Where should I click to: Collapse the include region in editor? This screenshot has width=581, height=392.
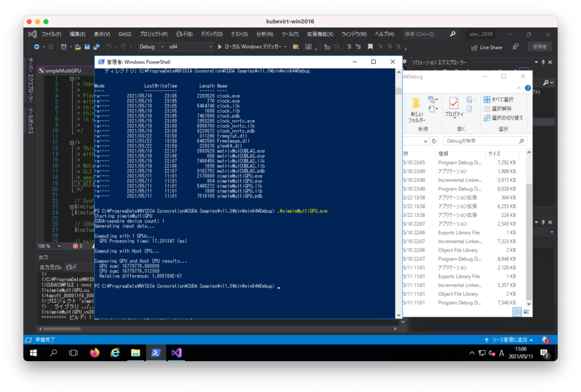click(72, 207)
